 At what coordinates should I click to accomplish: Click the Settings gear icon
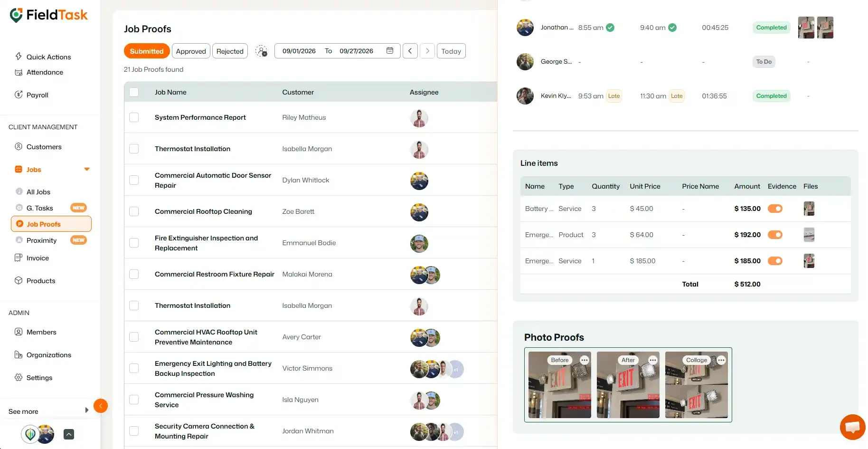coord(19,377)
